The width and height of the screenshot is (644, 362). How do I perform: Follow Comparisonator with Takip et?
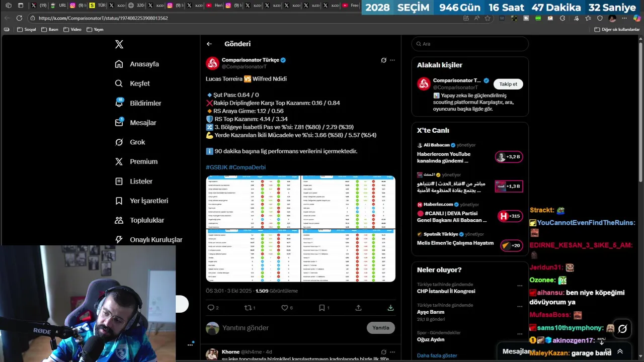coord(508,84)
